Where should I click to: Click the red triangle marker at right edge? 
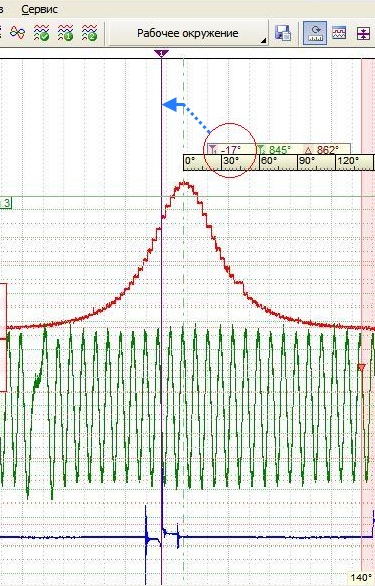point(361,368)
